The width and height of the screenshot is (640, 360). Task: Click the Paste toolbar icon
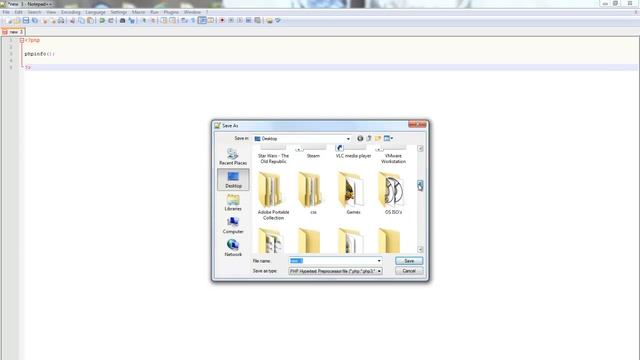tap(90, 20)
